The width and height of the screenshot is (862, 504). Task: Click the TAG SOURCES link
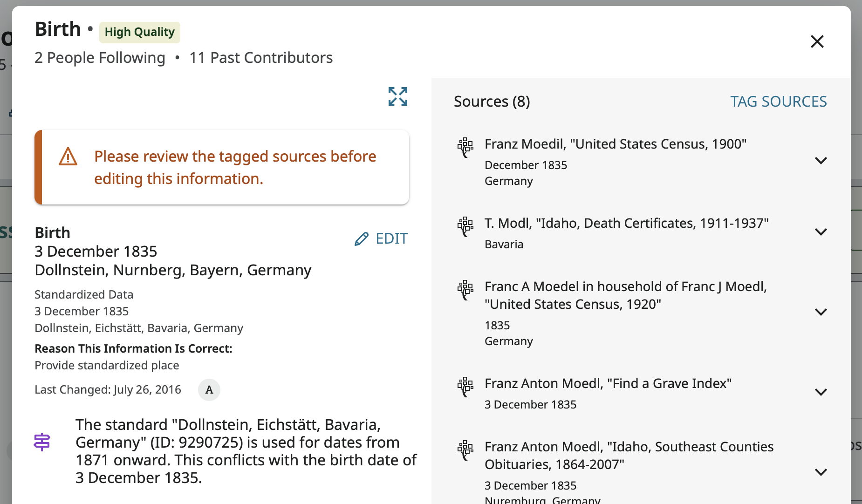(x=778, y=102)
